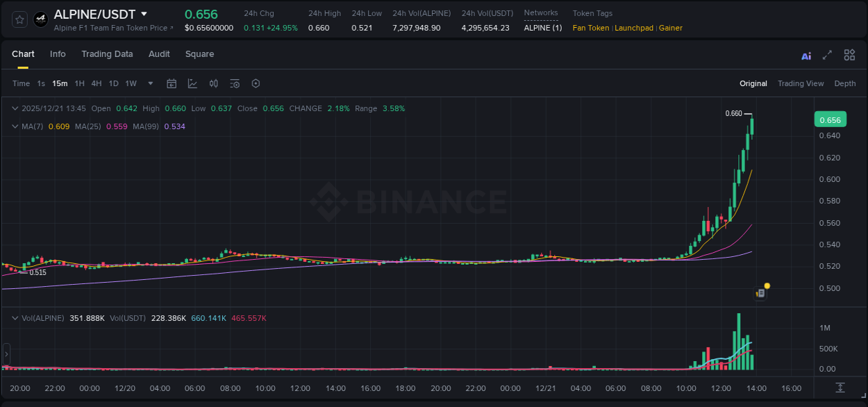Viewport: 868px width, 407px height.
Task: Open the chart layout grid picker
Action: [x=849, y=55]
